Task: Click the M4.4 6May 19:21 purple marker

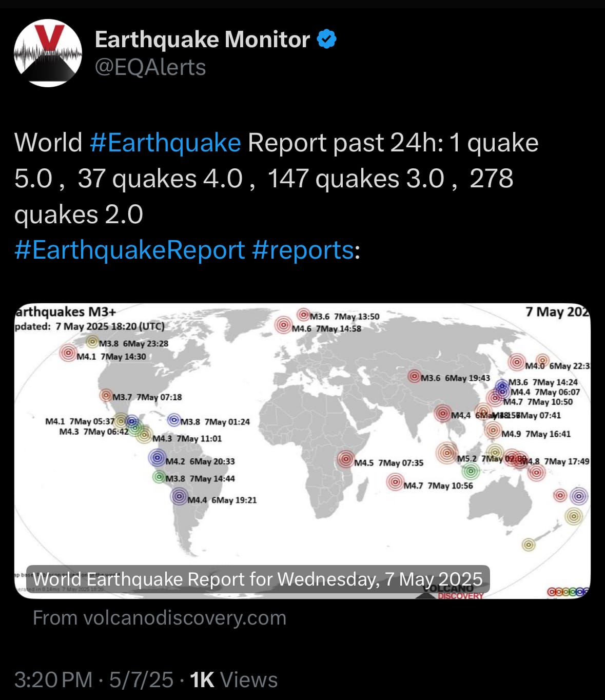Action: tap(179, 496)
